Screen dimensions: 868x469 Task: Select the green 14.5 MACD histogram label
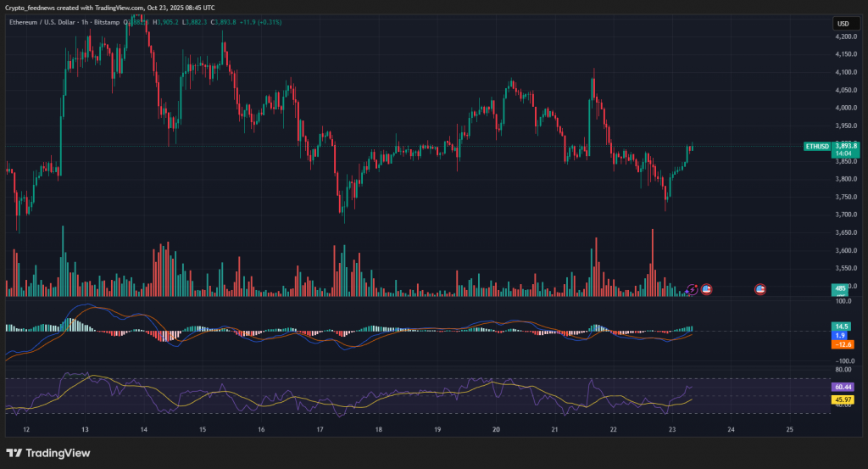pos(841,327)
